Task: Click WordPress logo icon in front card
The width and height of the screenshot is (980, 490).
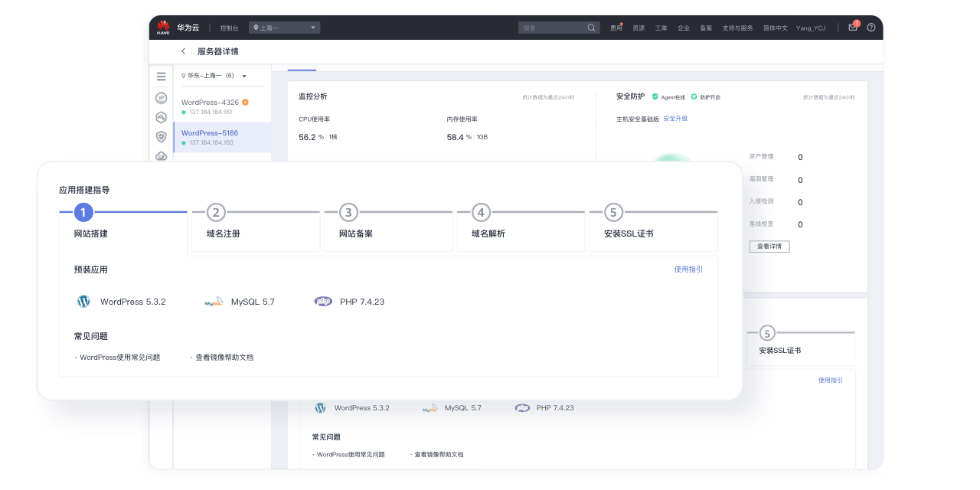Action: 83,302
